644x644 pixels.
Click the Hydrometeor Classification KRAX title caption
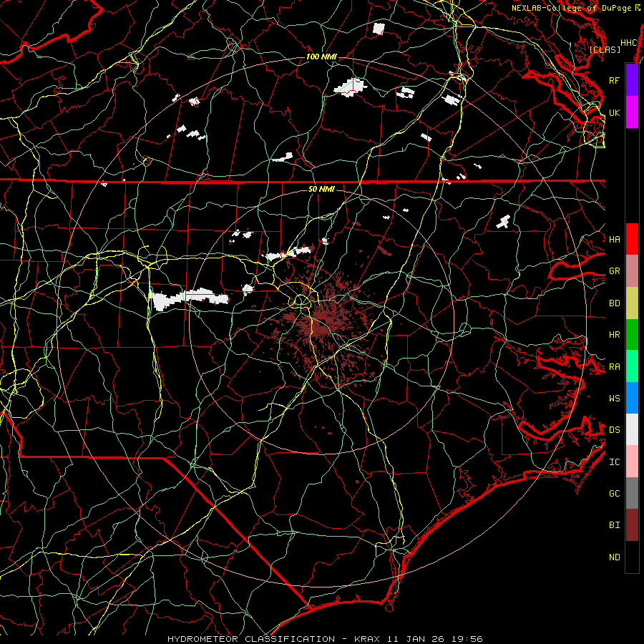point(325,639)
